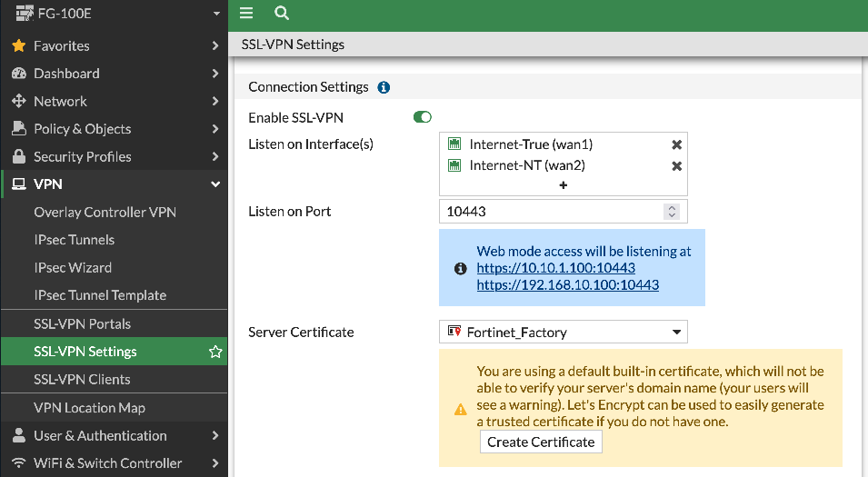Screen dimensions: 868x477
Task: Add an interface with the plus icon
Action: [x=563, y=185]
